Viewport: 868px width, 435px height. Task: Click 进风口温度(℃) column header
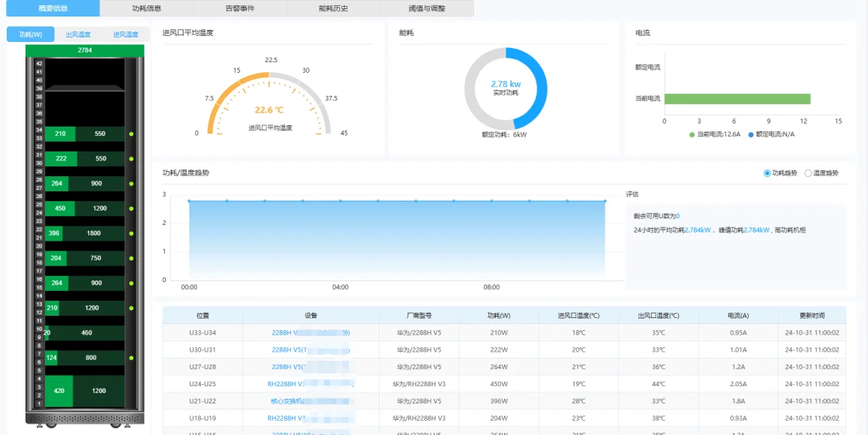click(578, 316)
